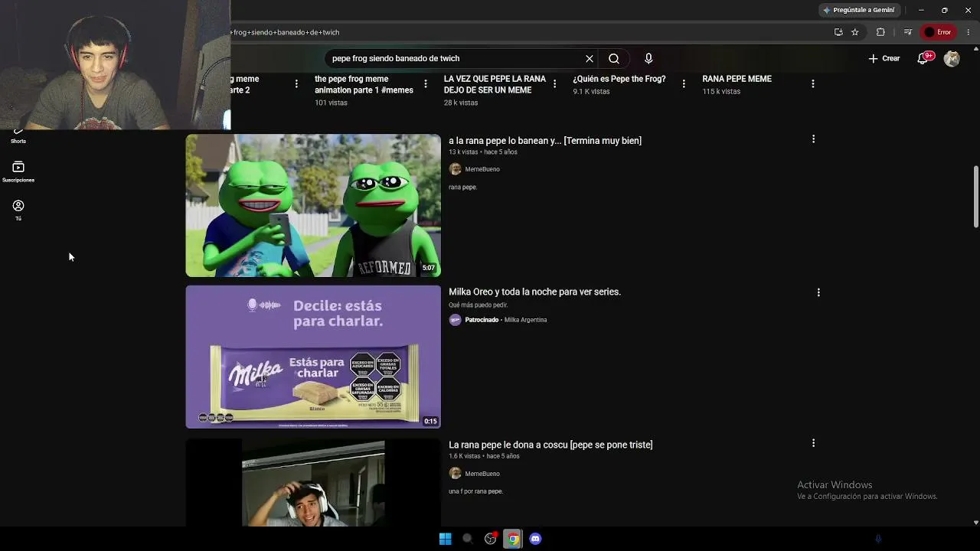Open the coscu streamer video thumbnail

313,482
